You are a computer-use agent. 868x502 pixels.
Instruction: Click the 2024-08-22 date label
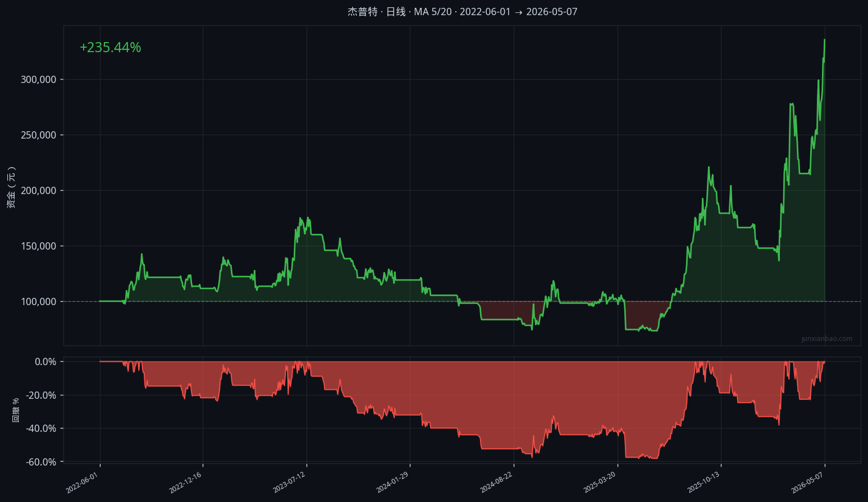point(496,482)
